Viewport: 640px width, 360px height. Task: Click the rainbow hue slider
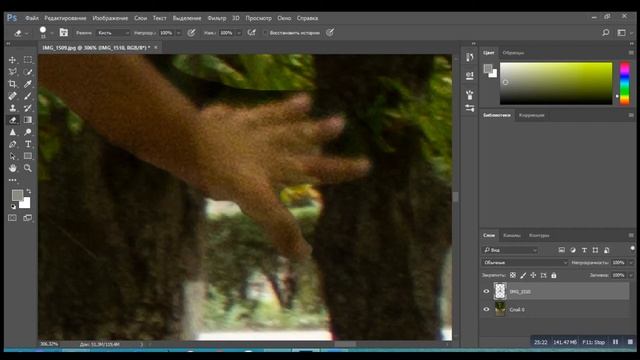(624, 83)
